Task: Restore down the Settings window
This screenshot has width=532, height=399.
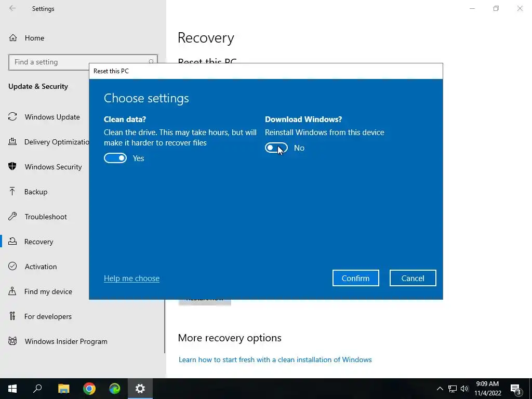Action: pos(496,8)
